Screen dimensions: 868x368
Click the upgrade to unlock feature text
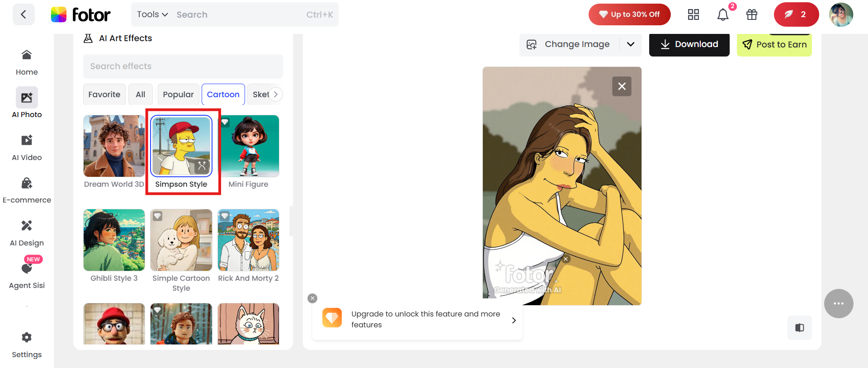pos(426,319)
